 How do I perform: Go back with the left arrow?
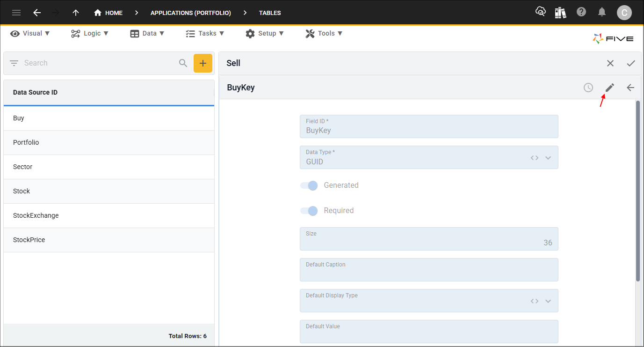37,13
